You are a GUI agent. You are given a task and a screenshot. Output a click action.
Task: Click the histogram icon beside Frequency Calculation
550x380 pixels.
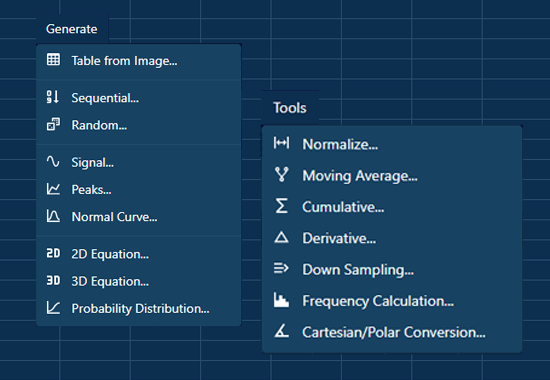click(281, 300)
